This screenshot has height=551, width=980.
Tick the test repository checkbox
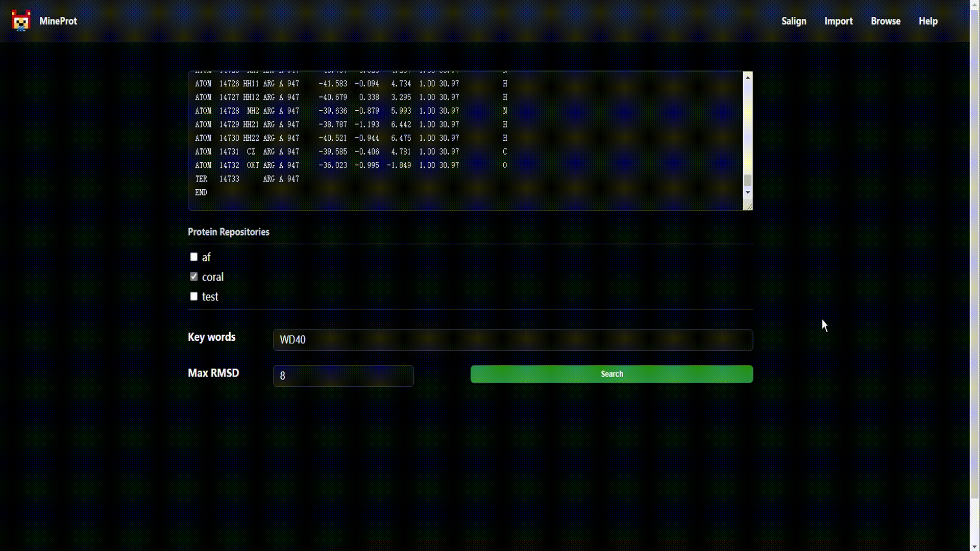194,296
